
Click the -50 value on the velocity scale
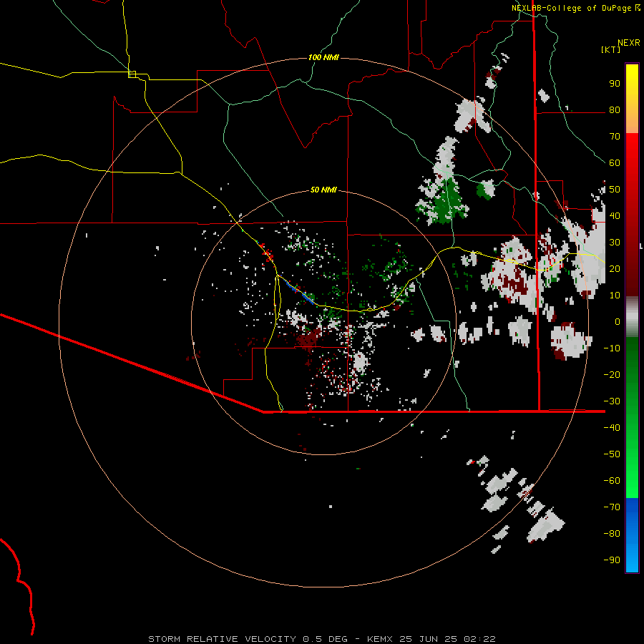(x=612, y=454)
